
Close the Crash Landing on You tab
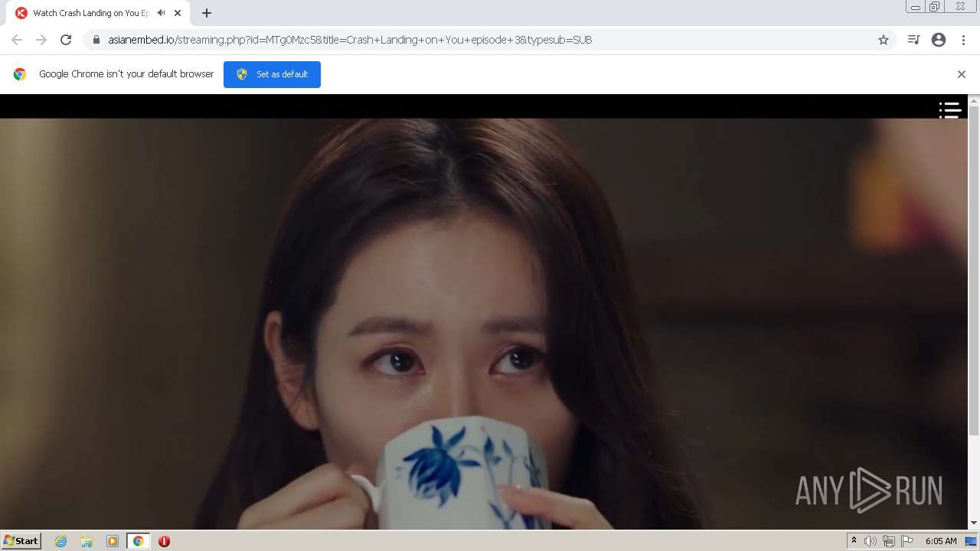tap(178, 13)
